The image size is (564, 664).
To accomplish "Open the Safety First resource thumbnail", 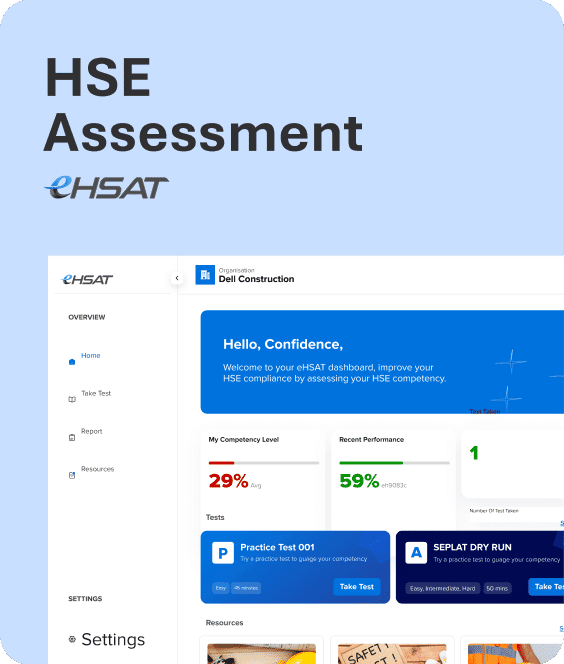I will (x=392, y=653).
